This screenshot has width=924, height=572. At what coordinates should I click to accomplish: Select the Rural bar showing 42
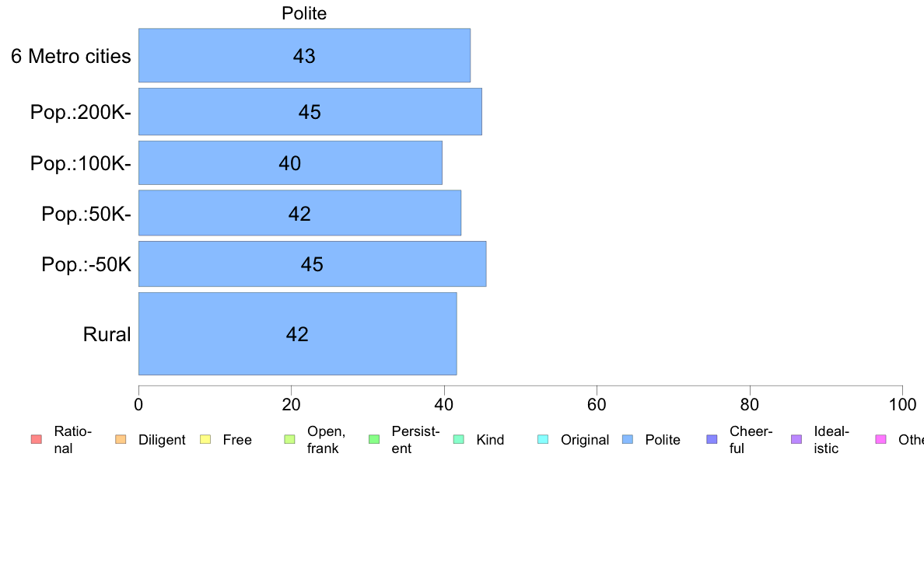click(298, 333)
